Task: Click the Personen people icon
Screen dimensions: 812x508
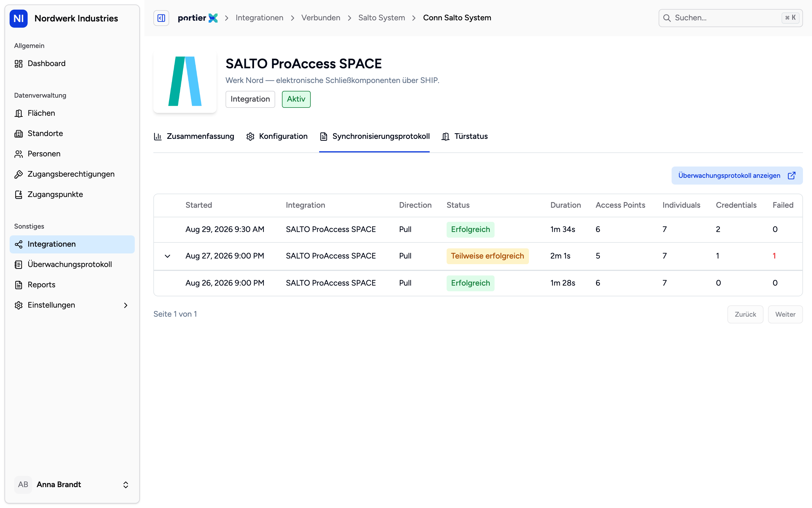Action: point(18,154)
